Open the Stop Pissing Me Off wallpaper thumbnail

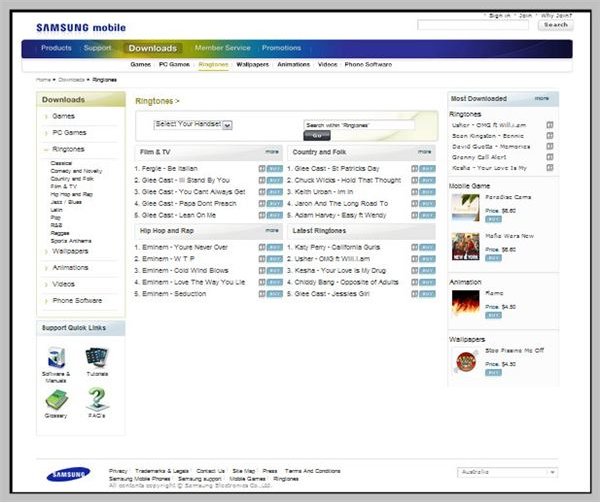click(466, 361)
